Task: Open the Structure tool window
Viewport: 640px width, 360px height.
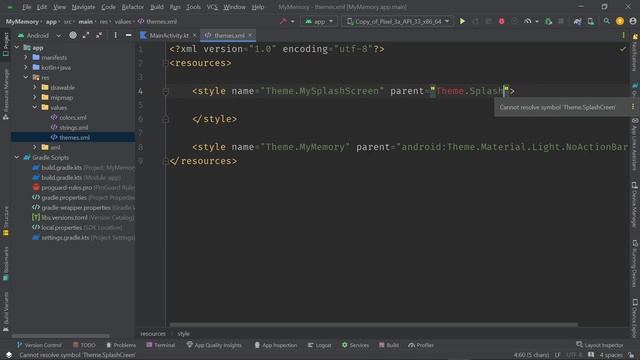Action: [x=6, y=221]
